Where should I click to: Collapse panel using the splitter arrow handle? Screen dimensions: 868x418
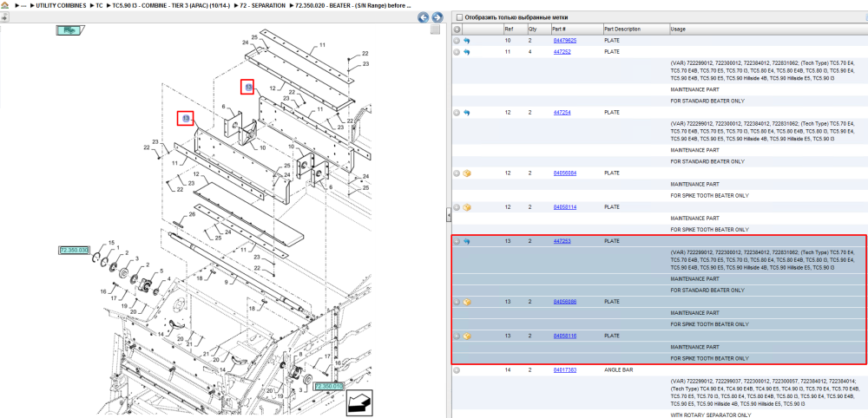click(449, 216)
